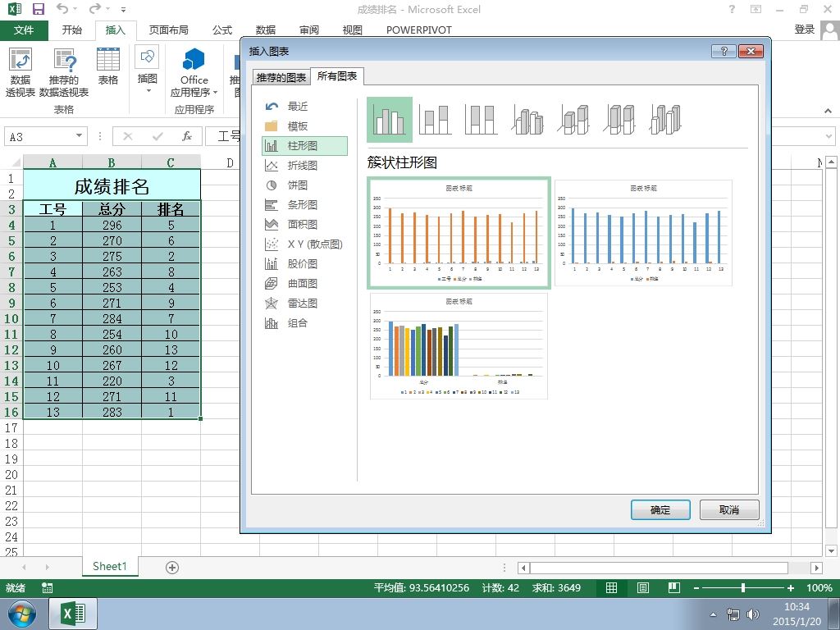Select 雷达图 radar chart category
Image resolution: width=840 pixels, height=630 pixels.
pyautogui.click(x=302, y=304)
